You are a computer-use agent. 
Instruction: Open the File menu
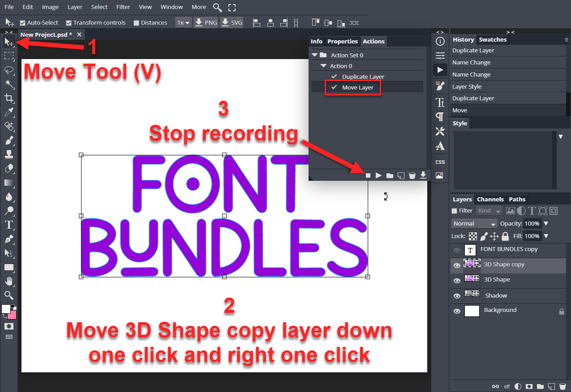pyautogui.click(x=9, y=7)
